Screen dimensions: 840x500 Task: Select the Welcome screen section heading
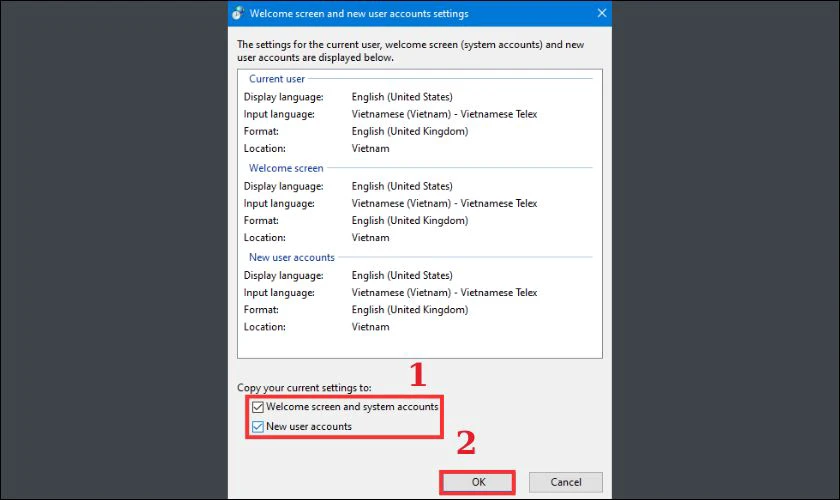[286, 168]
